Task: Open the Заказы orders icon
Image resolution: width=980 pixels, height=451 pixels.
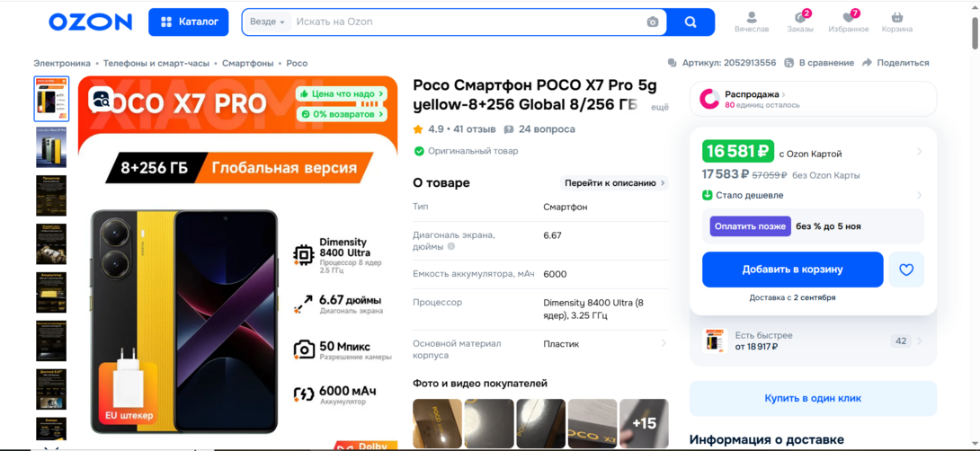Action: [800, 22]
